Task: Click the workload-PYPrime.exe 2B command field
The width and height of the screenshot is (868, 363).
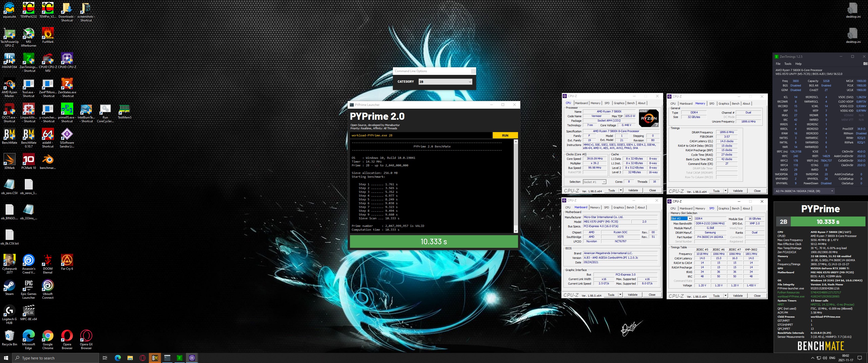Action: click(421, 135)
